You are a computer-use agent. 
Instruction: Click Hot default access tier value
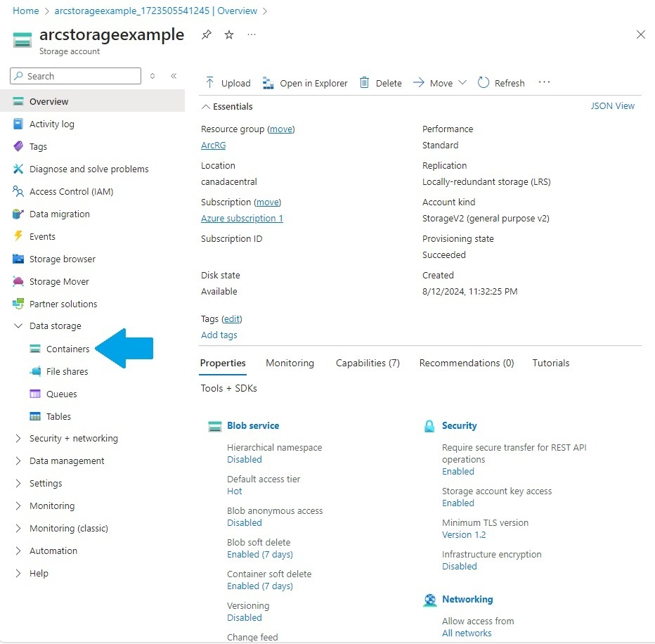[x=234, y=491]
